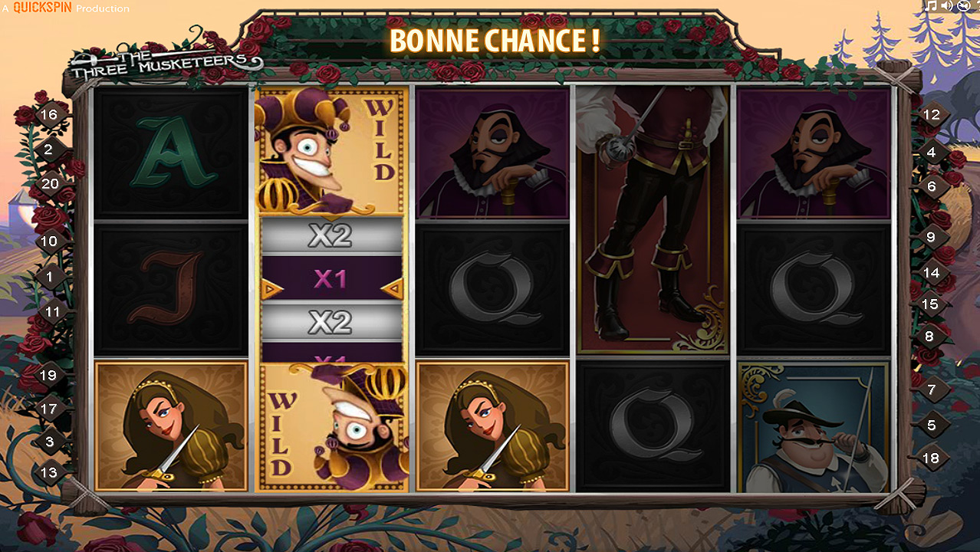
Task: Select payline 12 marker
Action: [932, 115]
